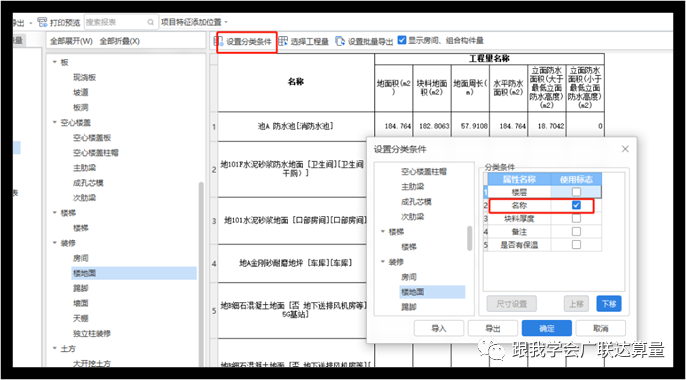Enable the 是否有保温 使用标志 checkbox

click(576, 244)
